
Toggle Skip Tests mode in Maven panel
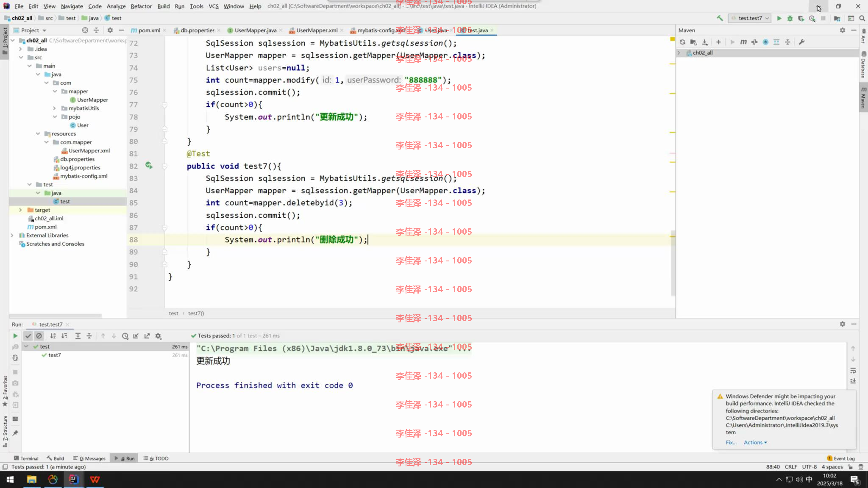pos(765,42)
